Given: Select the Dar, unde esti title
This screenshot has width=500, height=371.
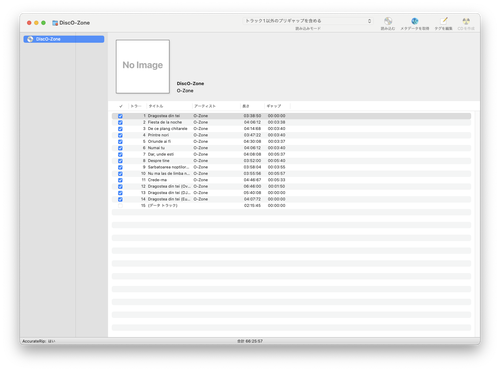Looking at the screenshot, I should (161, 154).
